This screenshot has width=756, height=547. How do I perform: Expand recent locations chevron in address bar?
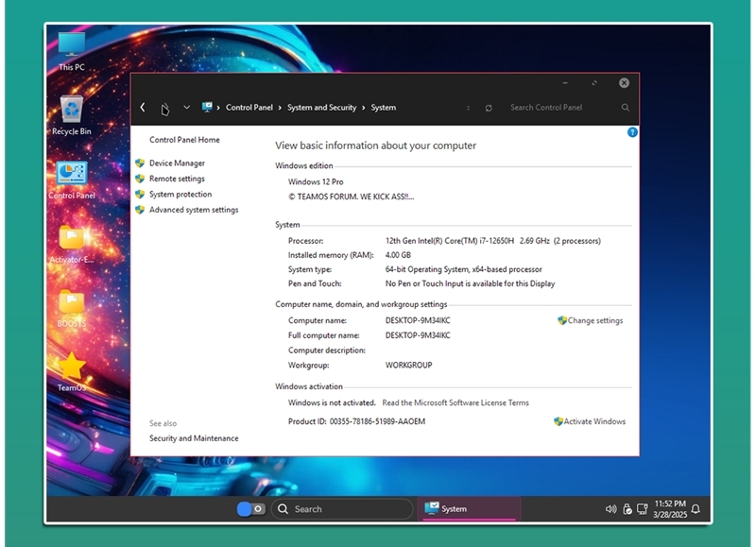tap(186, 107)
